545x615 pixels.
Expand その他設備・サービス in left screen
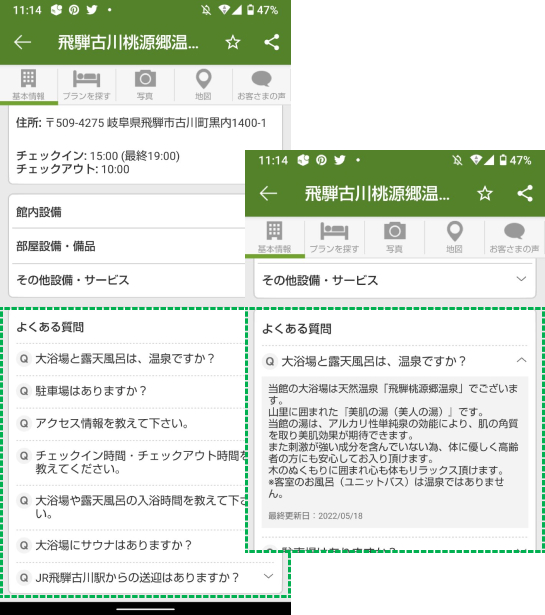[x=129, y=280]
